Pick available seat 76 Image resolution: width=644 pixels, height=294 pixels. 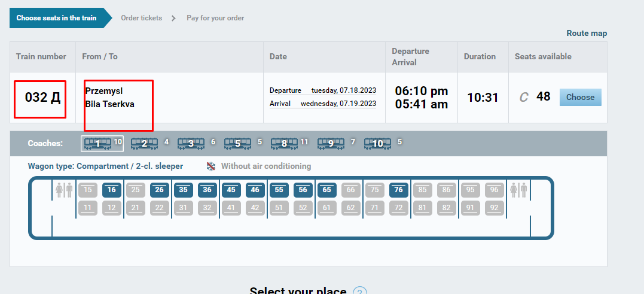[399, 190]
